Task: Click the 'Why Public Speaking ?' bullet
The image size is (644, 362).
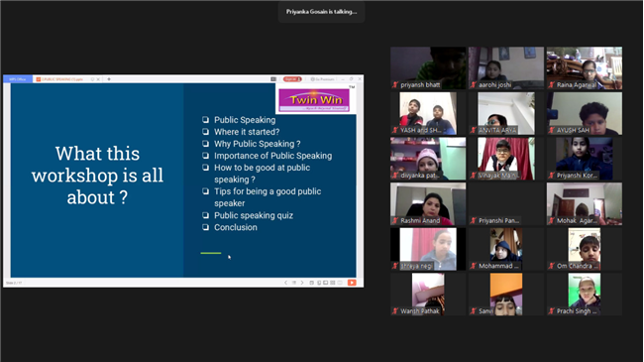Action: click(x=258, y=144)
